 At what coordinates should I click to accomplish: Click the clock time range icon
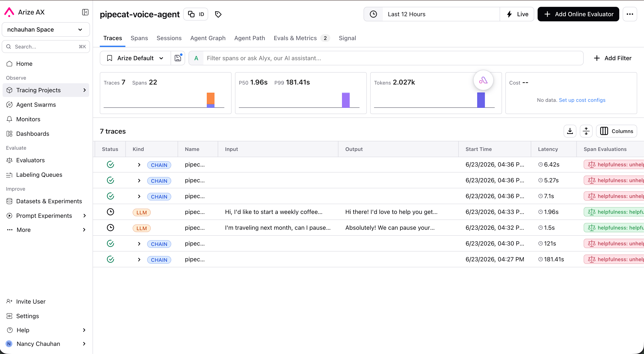373,14
